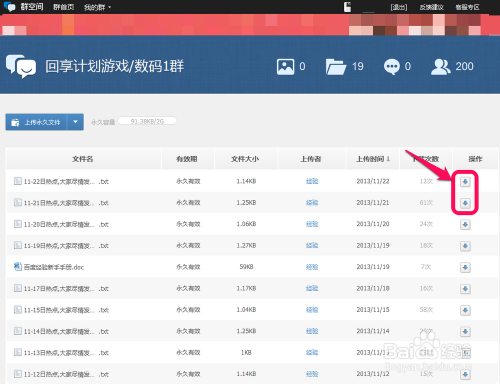This screenshot has width=500, height=384.
Task: View the group members icon
Action: tap(441, 67)
